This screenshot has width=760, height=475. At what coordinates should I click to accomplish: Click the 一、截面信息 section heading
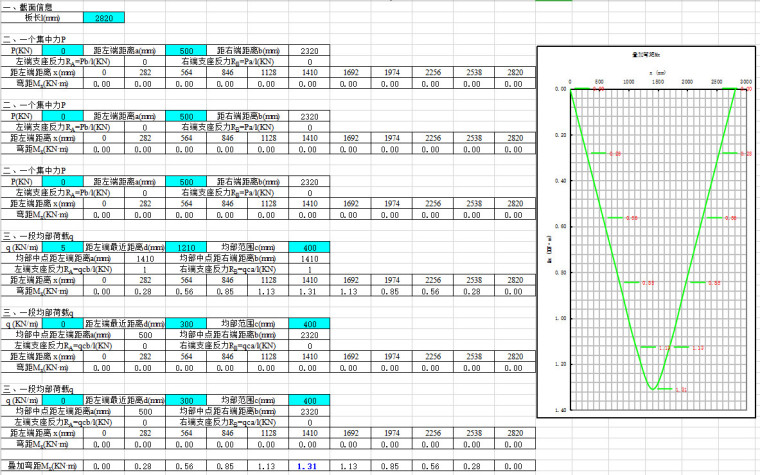coord(28,7)
